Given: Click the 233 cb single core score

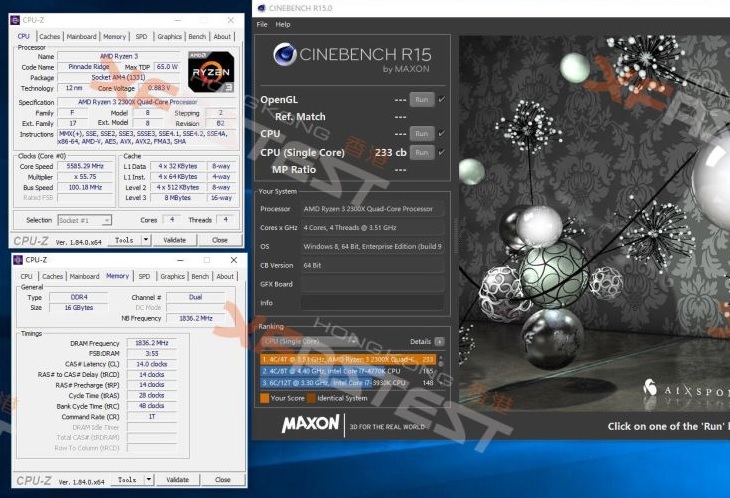Looking at the screenshot, I should pos(391,152).
